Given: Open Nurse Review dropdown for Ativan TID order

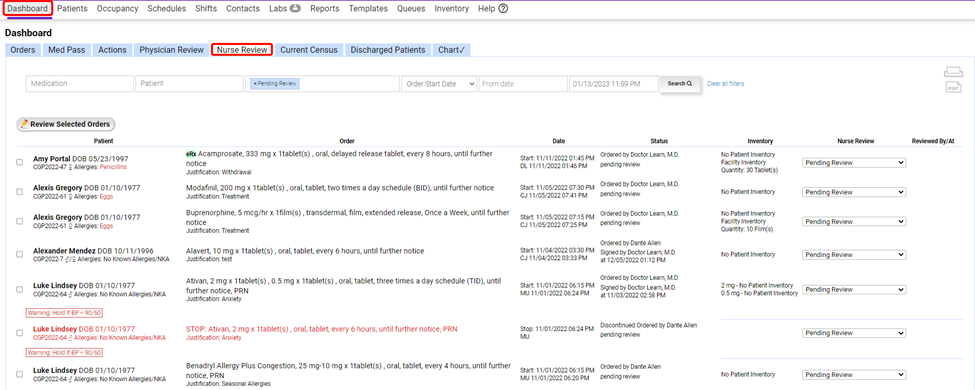Looking at the screenshot, I should (x=854, y=289).
